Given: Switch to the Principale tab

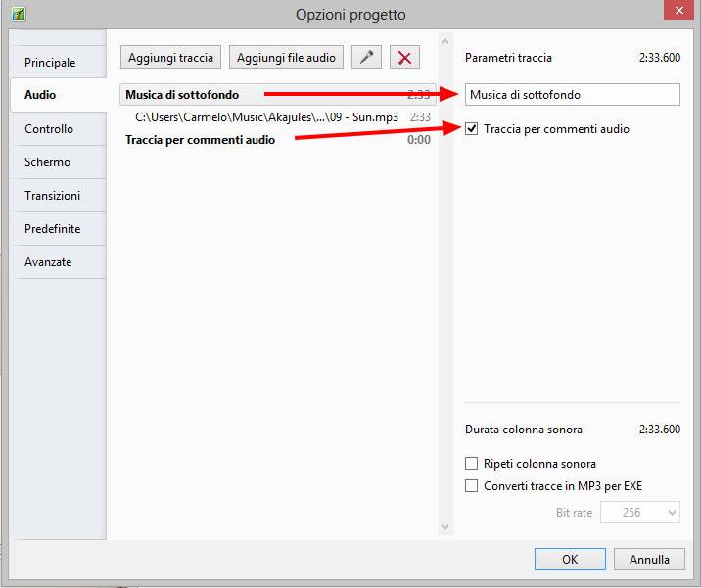Looking at the screenshot, I should pyautogui.click(x=50, y=63).
